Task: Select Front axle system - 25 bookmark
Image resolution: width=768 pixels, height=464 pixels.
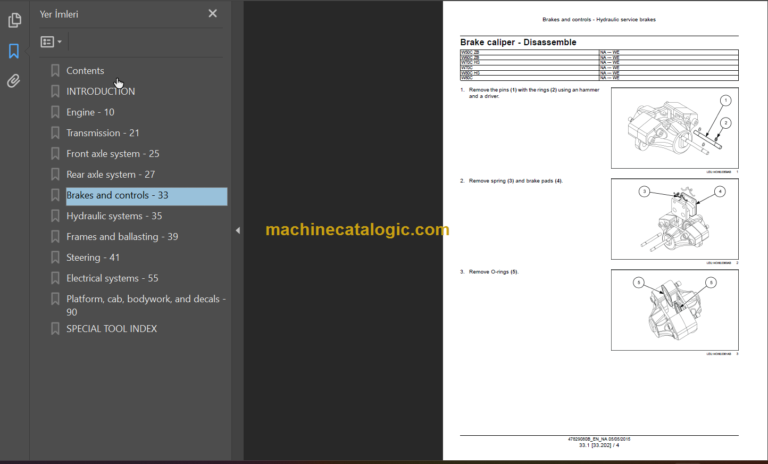Action: [x=113, y=153]
